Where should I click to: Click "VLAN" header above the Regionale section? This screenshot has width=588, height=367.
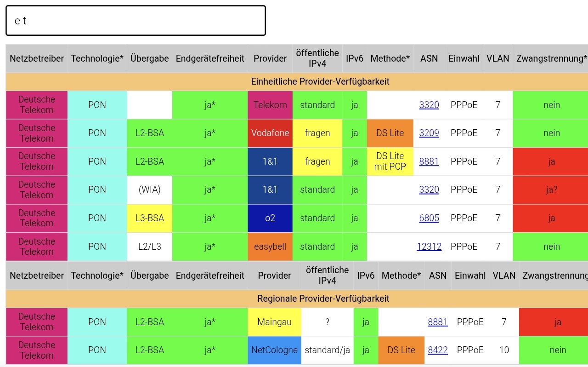coord(504,275)
